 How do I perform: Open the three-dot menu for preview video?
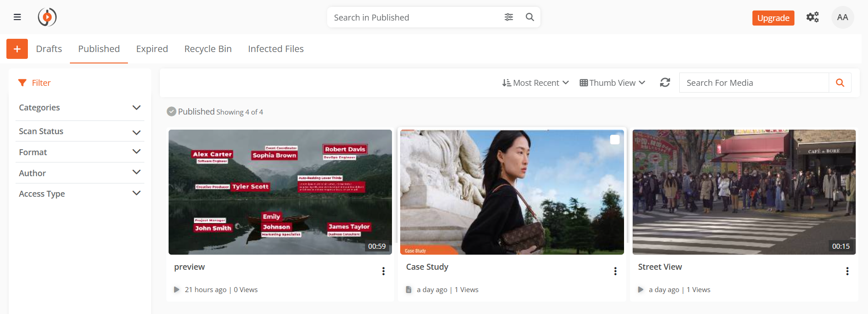(x=383, y=271)
